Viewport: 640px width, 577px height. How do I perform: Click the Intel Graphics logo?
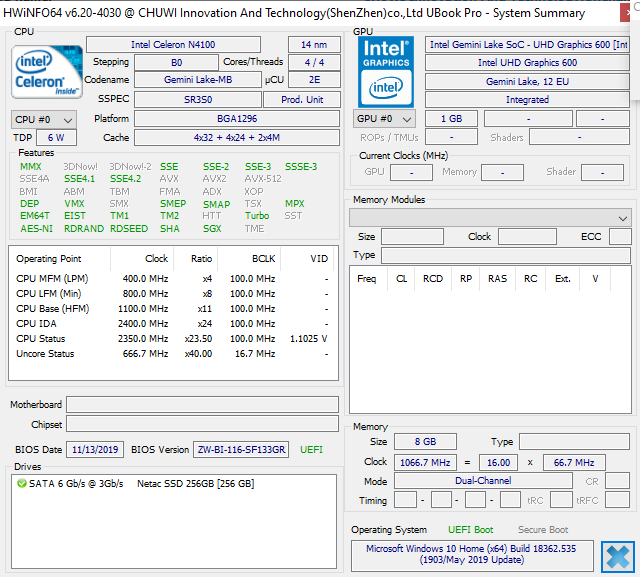(386, 72)
